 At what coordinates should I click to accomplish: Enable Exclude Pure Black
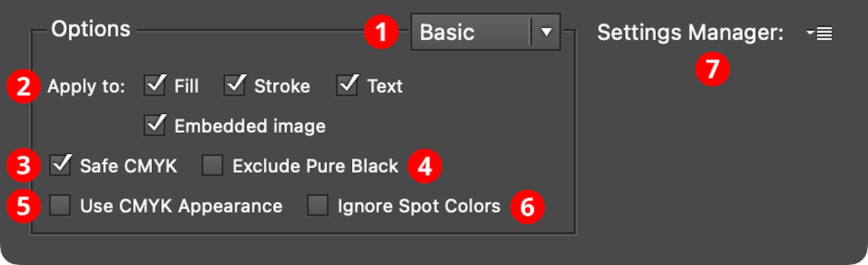coord(212,166)
